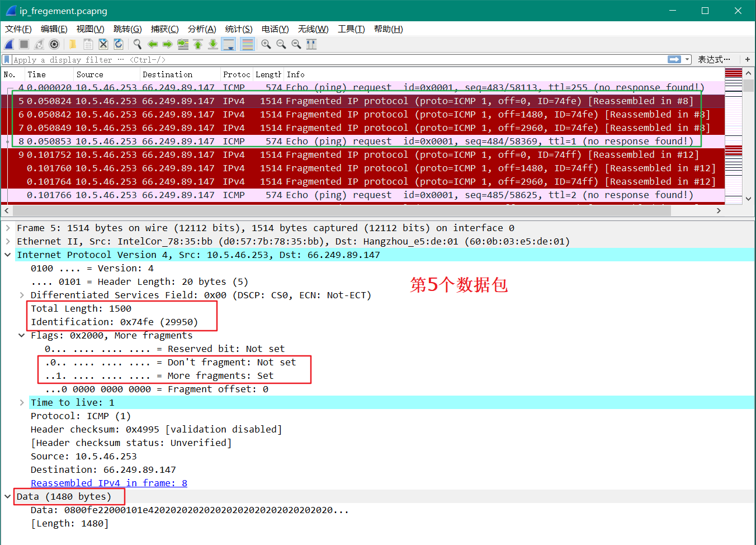Select packet 8 Echo request seq=484/58369
Screen dimensions: 756x545
point(363,142)
